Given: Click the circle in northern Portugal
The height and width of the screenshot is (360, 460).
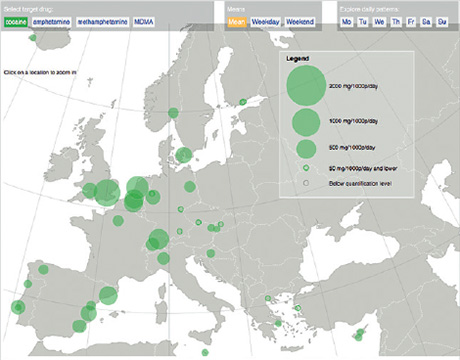Looking at the screenshot, I should [28, 284].
